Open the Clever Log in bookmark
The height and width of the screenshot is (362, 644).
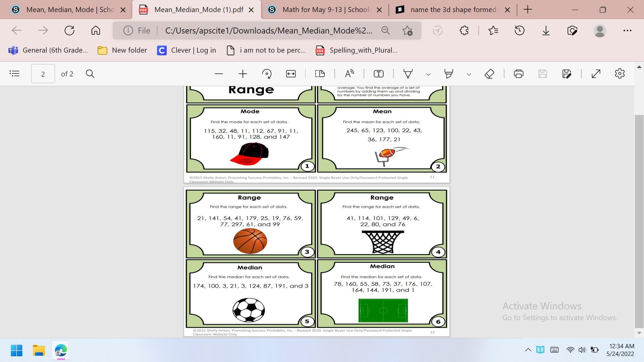click(x=186, y=50)
